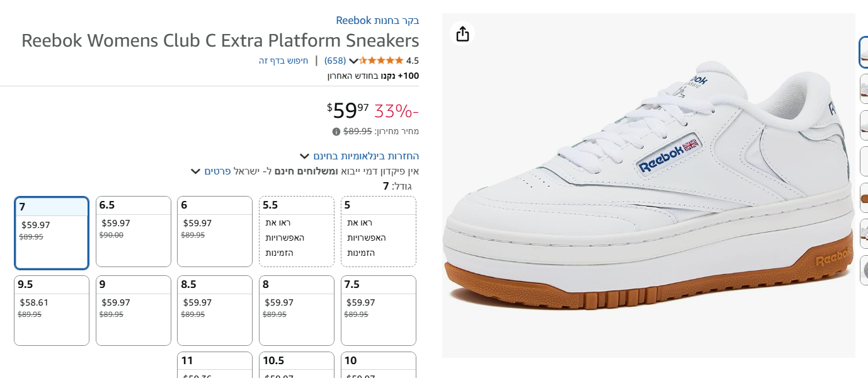
Task: Select size 6.5 option
Action: point(134,231)
